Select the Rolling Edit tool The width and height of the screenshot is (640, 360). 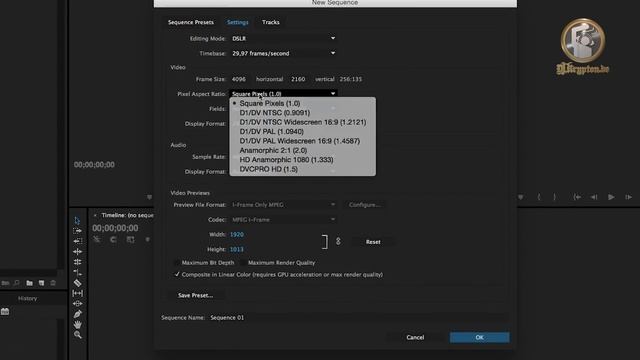[x=77, y=262]
